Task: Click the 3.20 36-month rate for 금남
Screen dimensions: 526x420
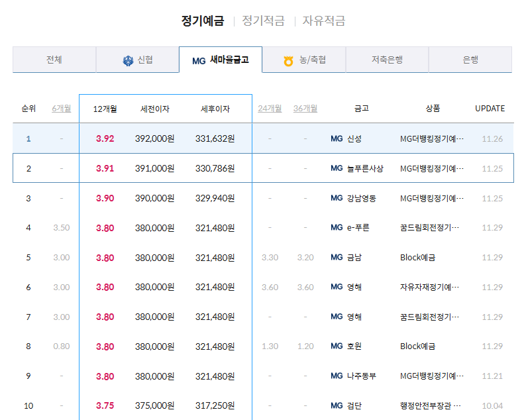Action: pyautogui.click(x=305, y=258)
